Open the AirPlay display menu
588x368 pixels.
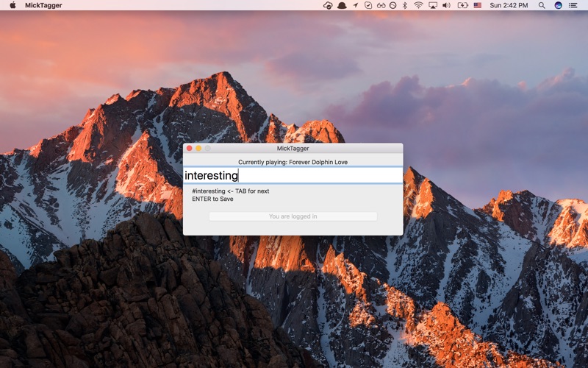433,5
